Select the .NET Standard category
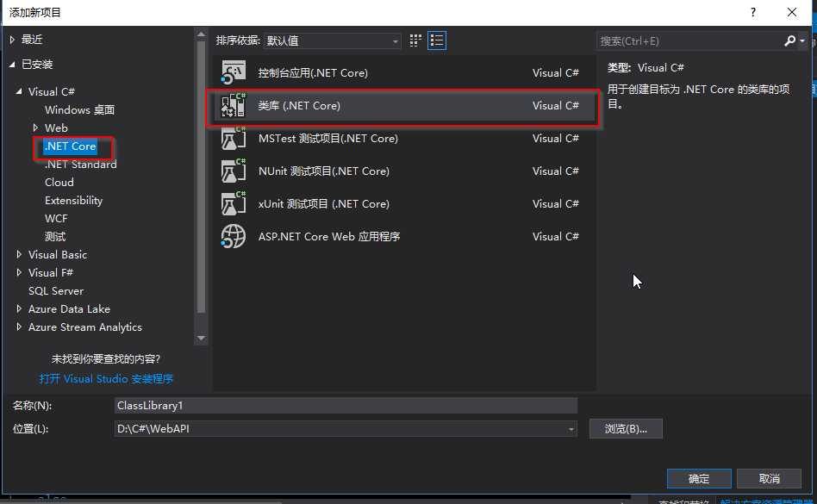This screenshot has width=817, height=504. click(x=81, y=164)
